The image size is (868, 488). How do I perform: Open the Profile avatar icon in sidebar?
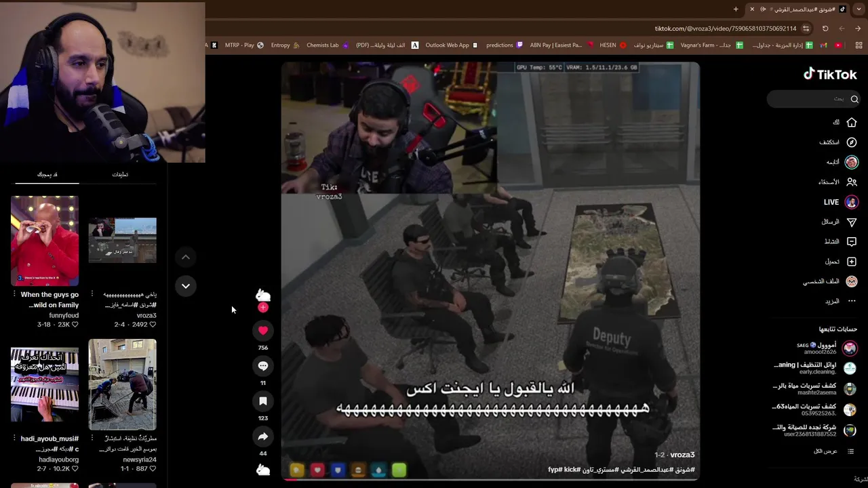[x=852, y=281]
